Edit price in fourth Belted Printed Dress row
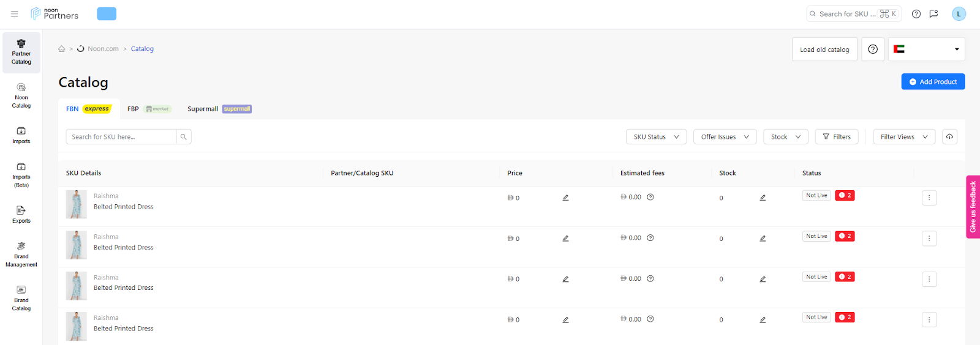 [x=565, y=320]
